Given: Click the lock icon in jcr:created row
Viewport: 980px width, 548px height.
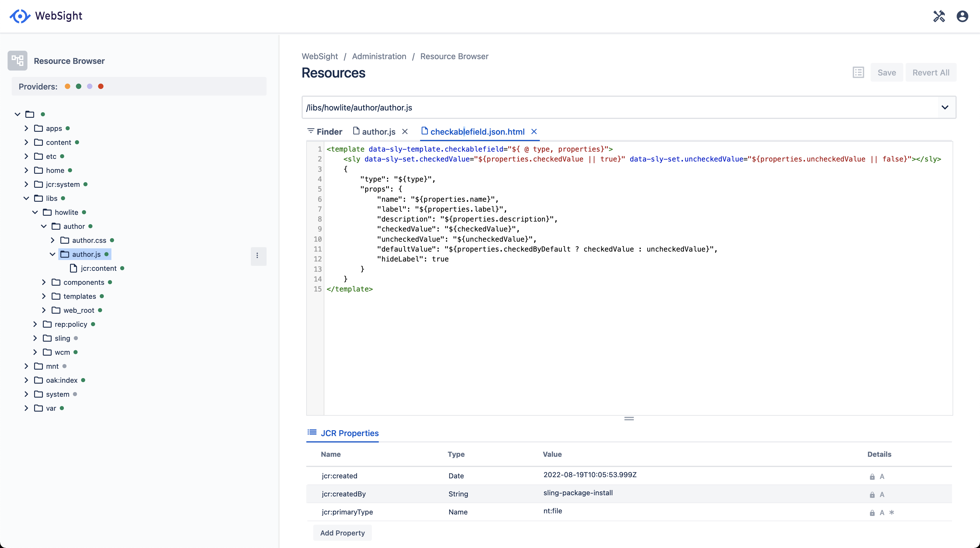Looking at the screenshot, I should point(872,477).
